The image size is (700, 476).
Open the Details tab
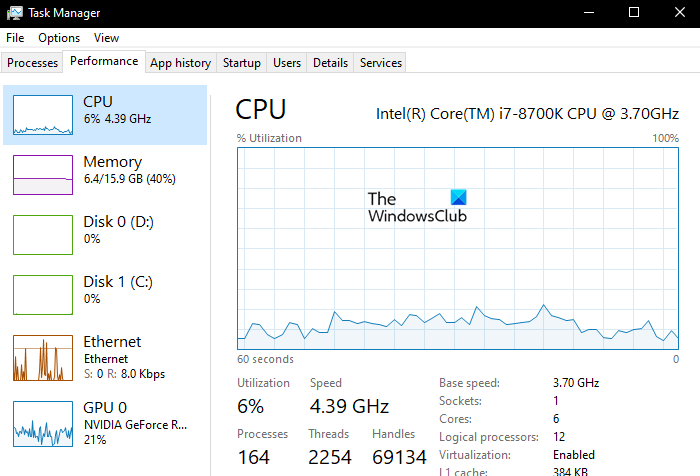tap(330, 63)
